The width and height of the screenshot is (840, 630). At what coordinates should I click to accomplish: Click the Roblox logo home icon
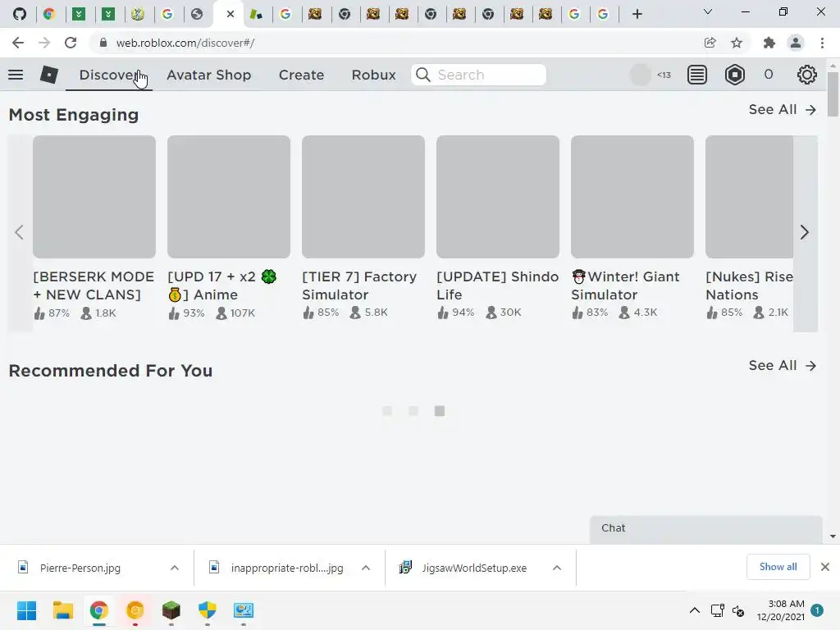click(48, 75)
